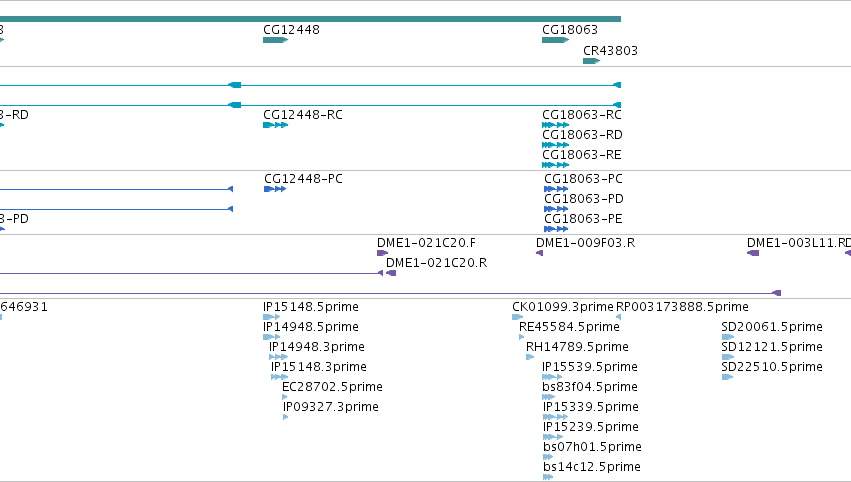Select the exon glyph under CG12448-RC
The height and width of the screenshot is (482, 851).
(276, 125)
